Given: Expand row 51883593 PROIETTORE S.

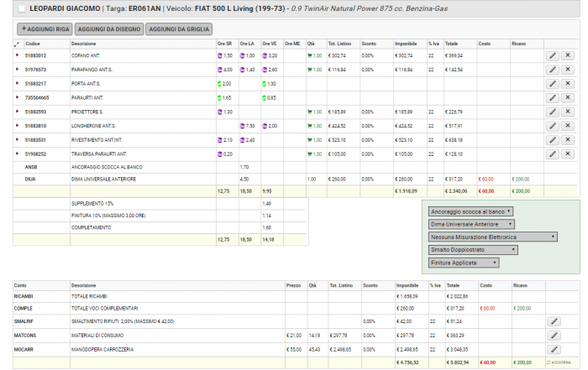Looking at the screenshot, I should click(17, 112).
